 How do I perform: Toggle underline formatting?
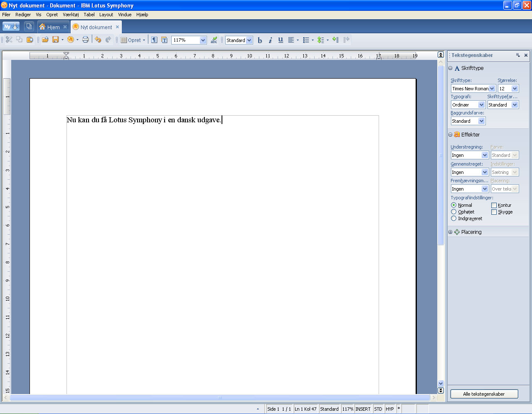point(281,40)
